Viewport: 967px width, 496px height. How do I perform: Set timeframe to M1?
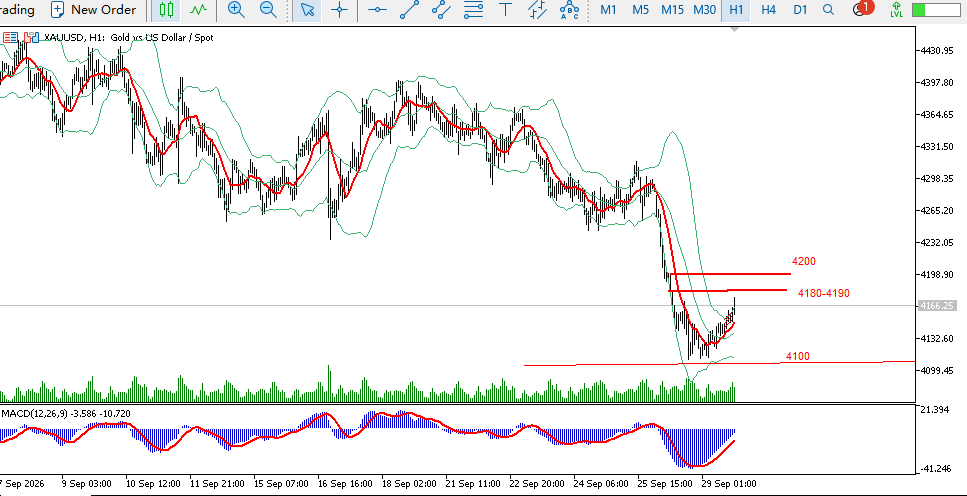point(608,10)
